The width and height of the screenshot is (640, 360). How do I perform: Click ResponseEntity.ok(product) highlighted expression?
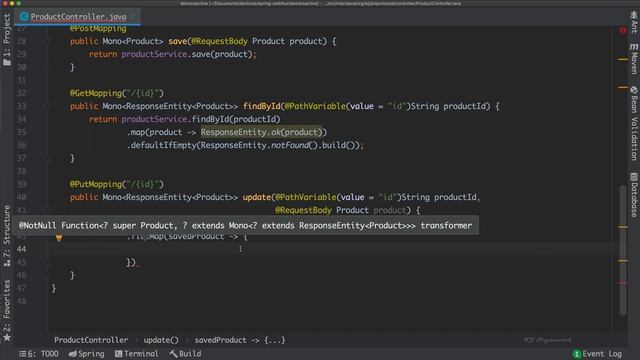(x=261, y=132)
